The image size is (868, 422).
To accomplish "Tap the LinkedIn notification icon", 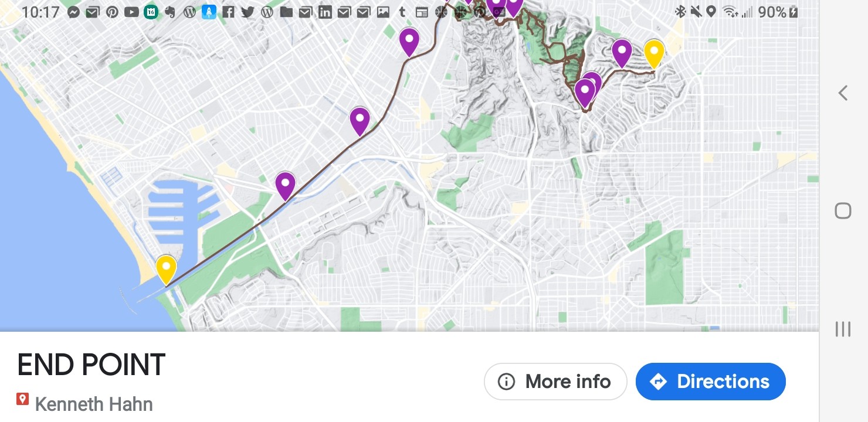I will coord(325,12).
